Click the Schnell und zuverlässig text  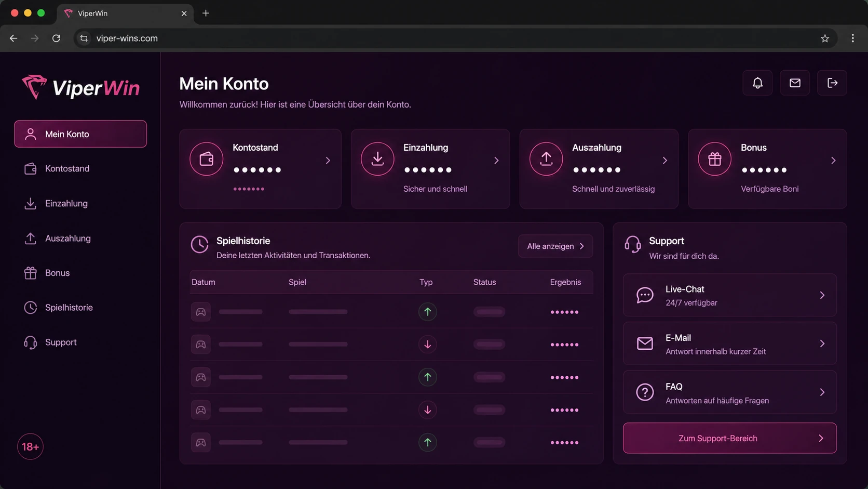[x=613, y=189]
